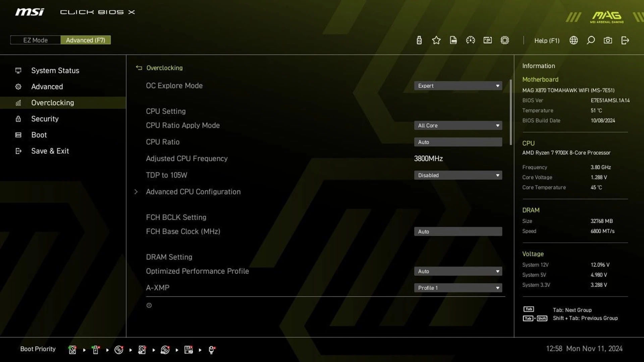Open the OC profile file icon
The image size is (644, 362).
453,40
